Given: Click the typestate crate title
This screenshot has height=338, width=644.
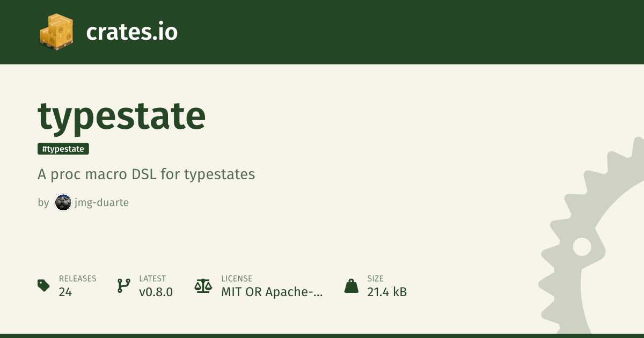Looking at the screenshot, I should click(x=122, y=116).
